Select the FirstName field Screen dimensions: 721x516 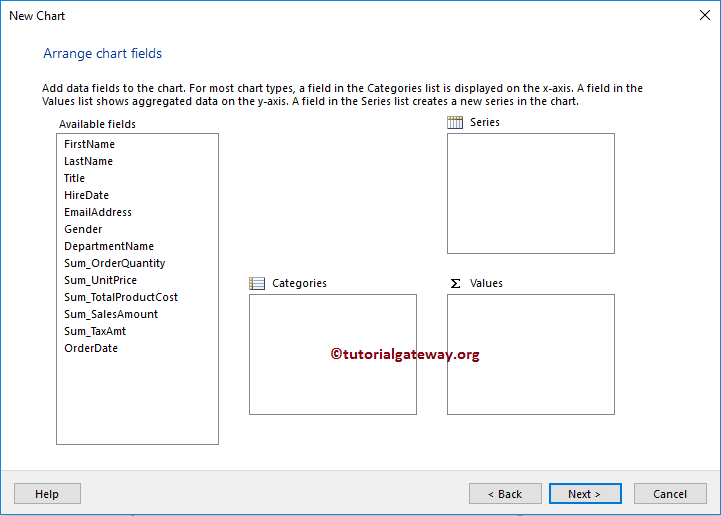[89, 144]
